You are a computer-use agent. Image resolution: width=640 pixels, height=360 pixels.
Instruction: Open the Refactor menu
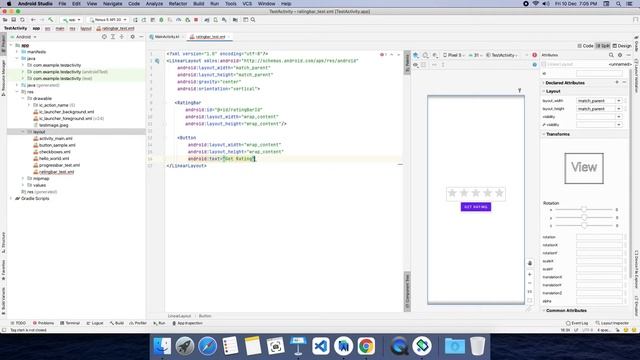click(x=178, y=4)
